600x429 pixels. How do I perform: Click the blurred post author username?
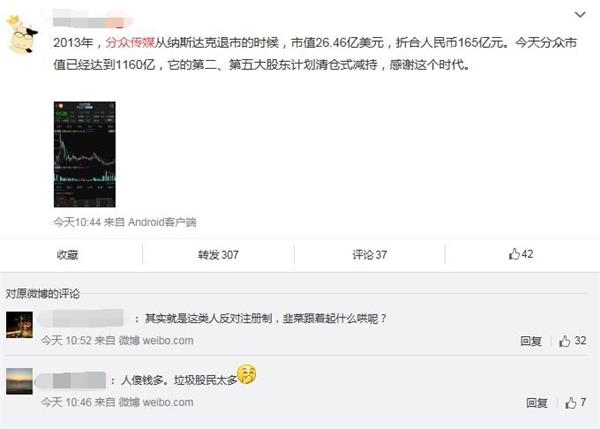[92, 18]
